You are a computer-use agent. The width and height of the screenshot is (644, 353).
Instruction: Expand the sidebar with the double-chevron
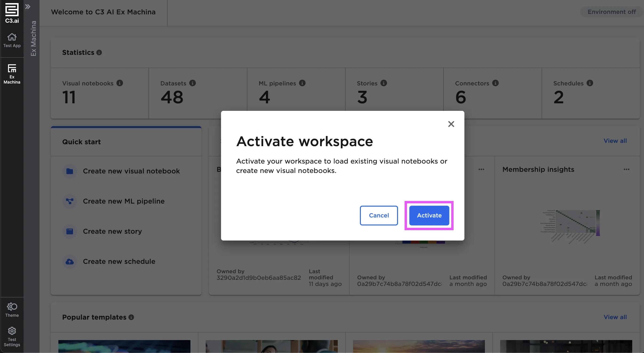[x=28, y=7]
